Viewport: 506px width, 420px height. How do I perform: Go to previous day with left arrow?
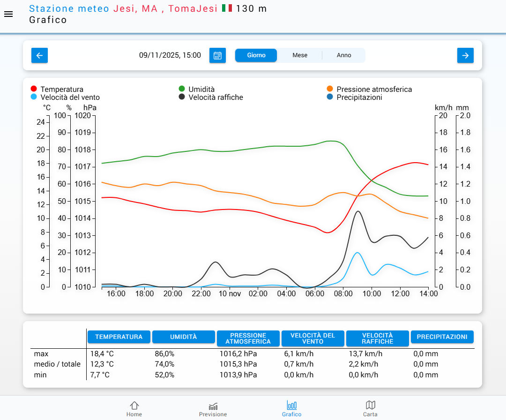tap(39, 55)
